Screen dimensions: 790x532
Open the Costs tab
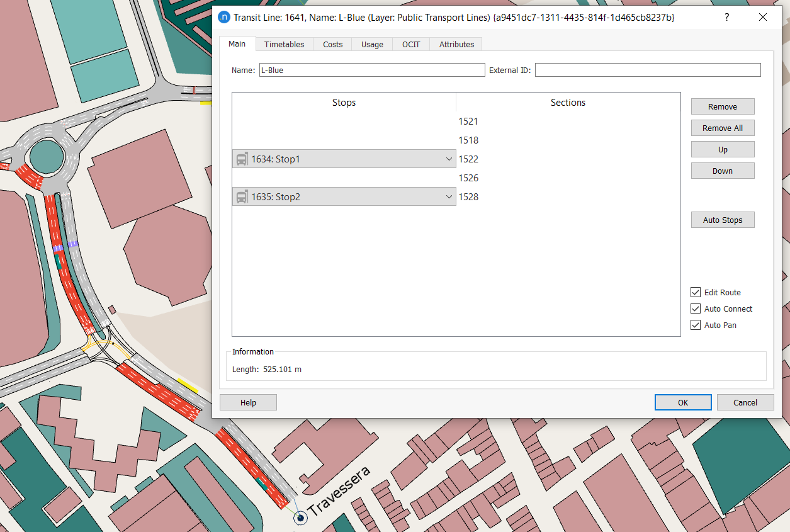[x=332, y=44]
